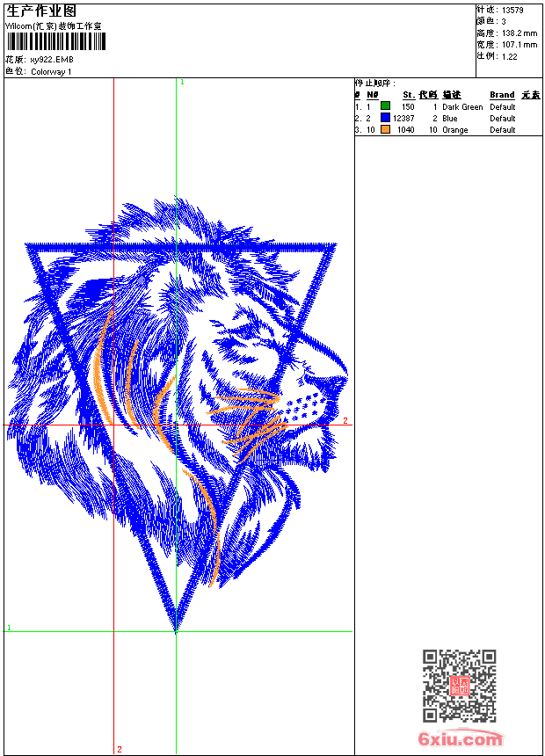The height and width of the screenshot is (756, 545).
Task: Click the St. column header
Action: [x=409, y=95]
